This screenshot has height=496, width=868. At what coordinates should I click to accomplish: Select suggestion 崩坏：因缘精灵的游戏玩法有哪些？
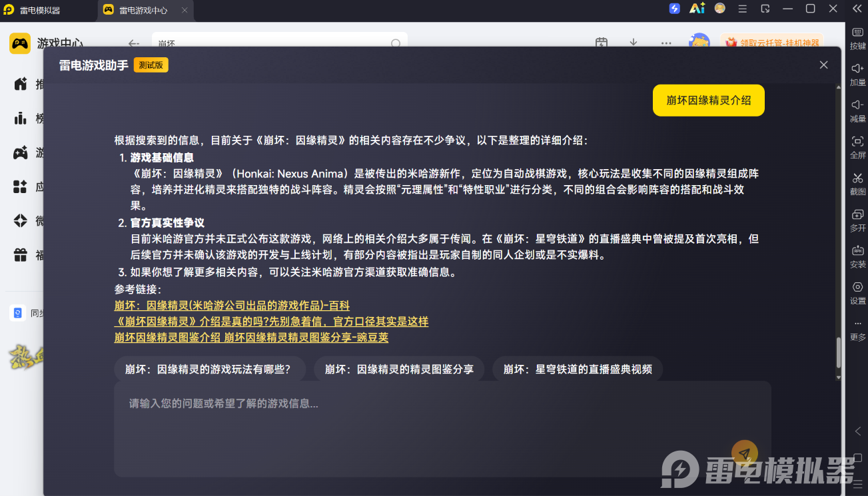pyautogui.click(x=210, y=369)
